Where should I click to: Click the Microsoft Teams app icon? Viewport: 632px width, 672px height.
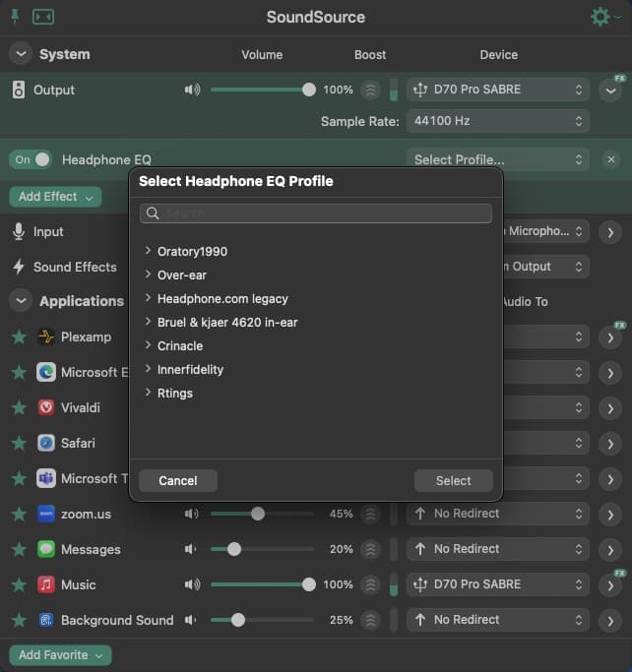click(46, 478)
